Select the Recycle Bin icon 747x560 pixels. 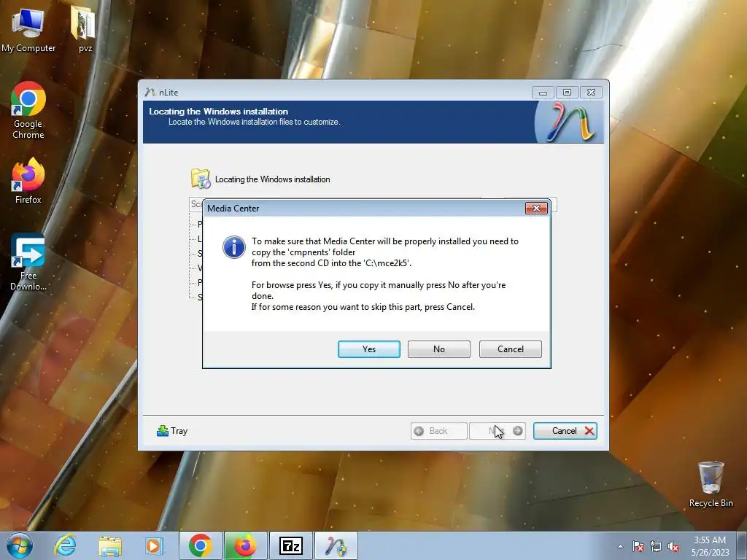pyautogui.click(x=711, y=484)
